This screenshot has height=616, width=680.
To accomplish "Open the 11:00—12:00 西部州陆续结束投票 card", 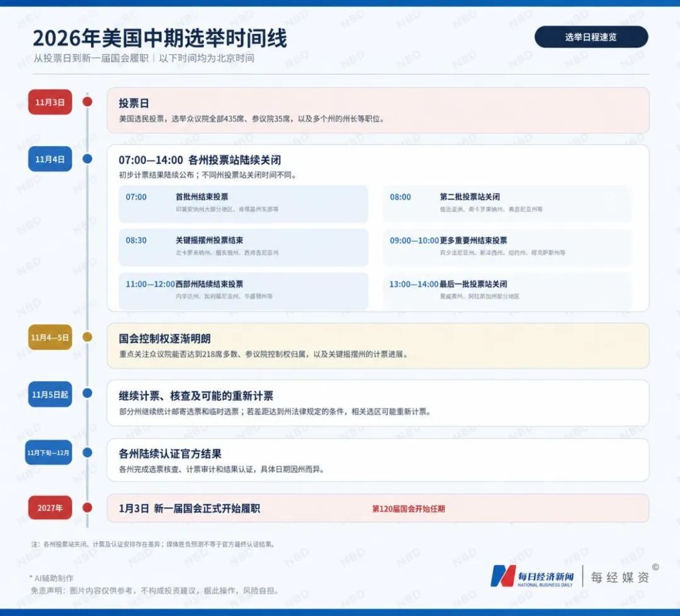I will pos(243,291).
